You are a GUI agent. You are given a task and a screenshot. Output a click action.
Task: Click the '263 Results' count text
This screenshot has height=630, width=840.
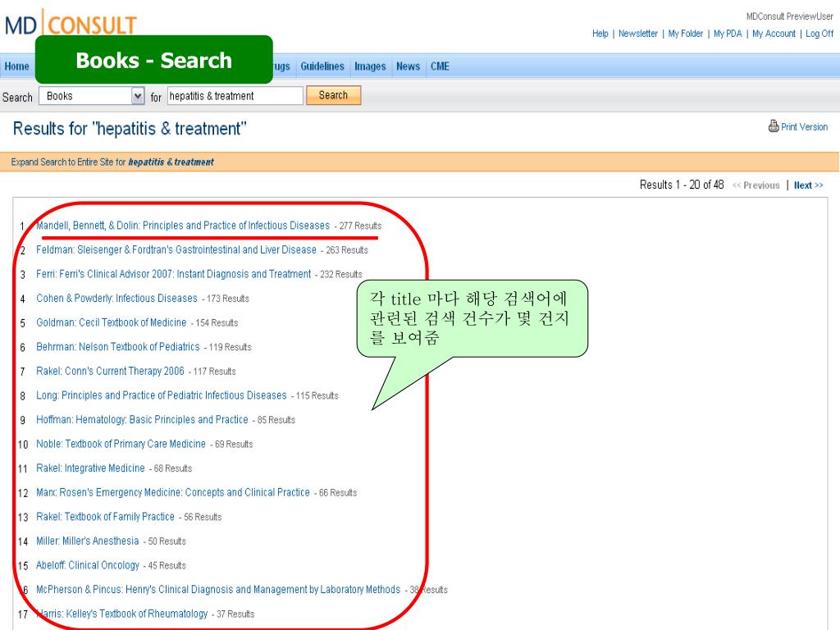[x=347, y=250]
